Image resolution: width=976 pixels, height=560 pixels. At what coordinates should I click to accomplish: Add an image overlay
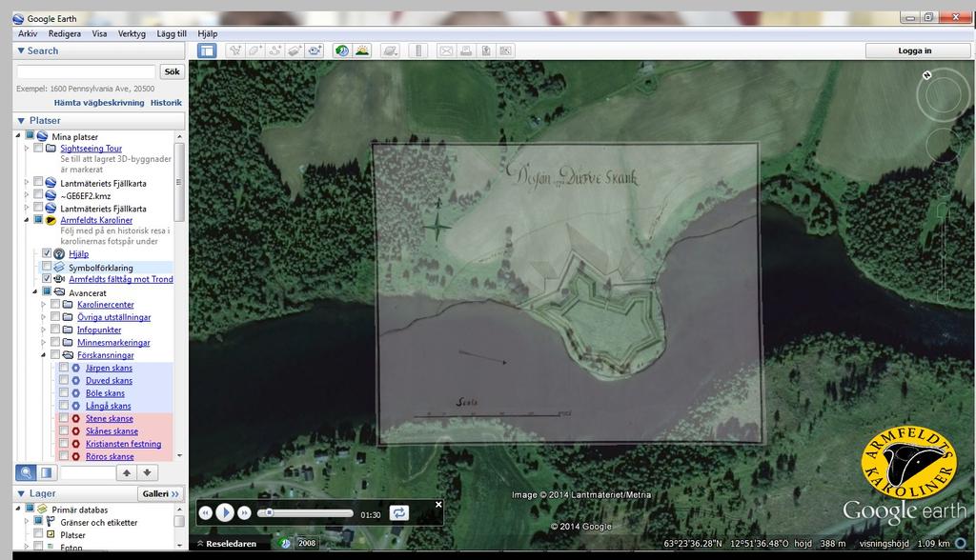295,50
